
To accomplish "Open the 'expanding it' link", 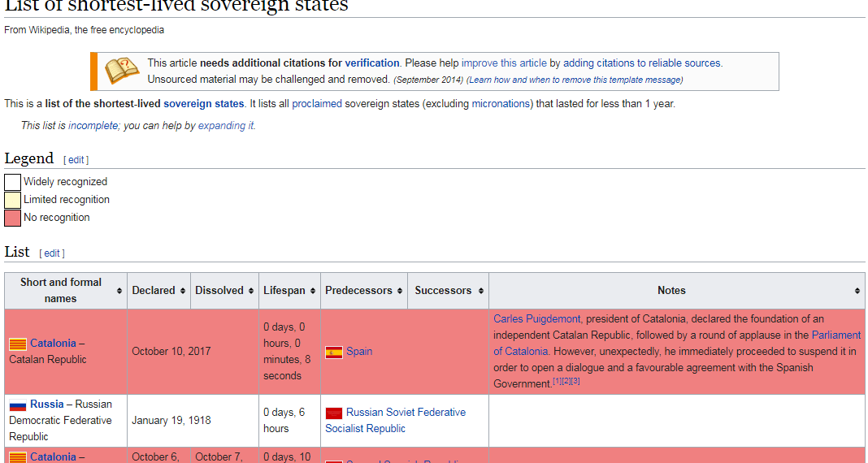I will tap(225, 126).
